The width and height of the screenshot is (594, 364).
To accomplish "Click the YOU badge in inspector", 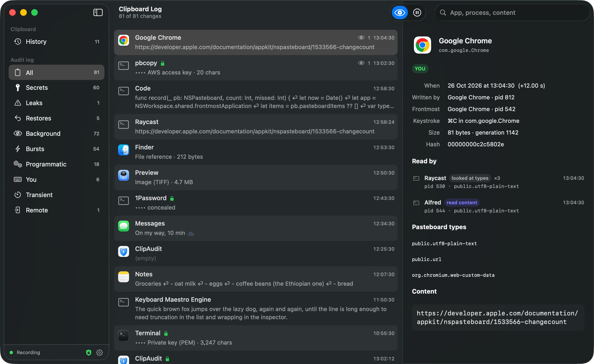I will pos(420,69).
